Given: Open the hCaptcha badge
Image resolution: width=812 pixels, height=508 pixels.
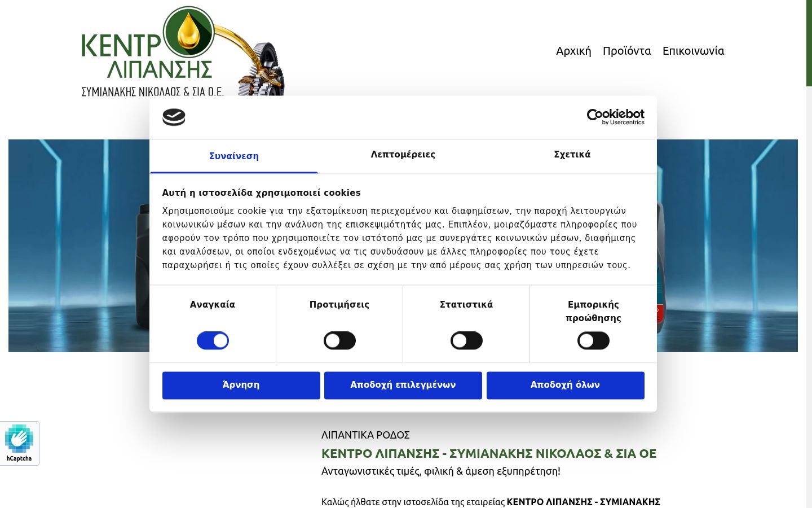Looking at the screenshot, I should 19,444.
